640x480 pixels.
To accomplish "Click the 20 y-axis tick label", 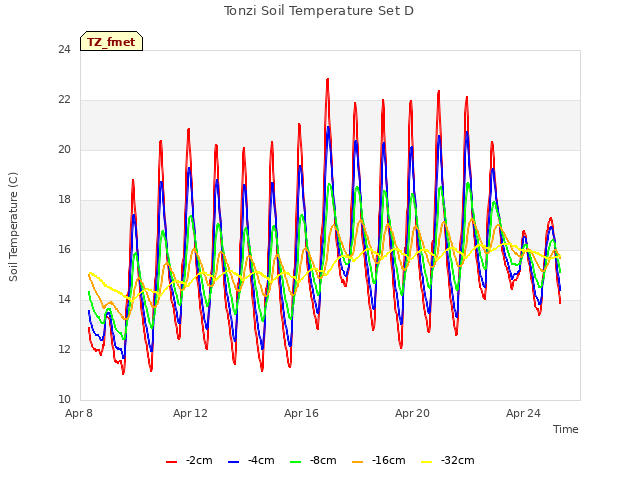I will (64, 150).
